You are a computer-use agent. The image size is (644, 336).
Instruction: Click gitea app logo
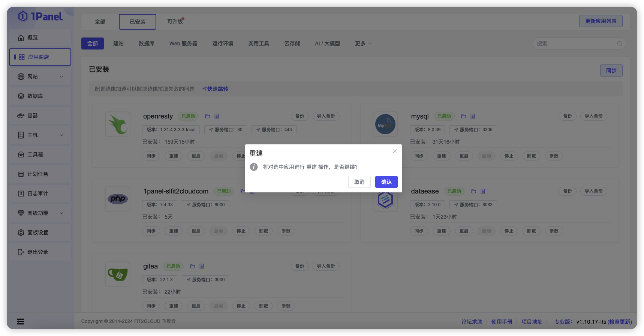(118, 274)
